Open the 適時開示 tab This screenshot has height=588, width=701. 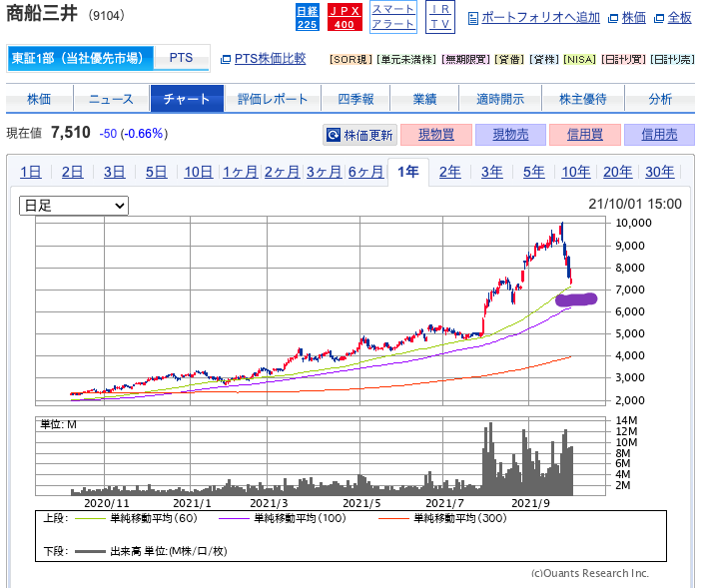tap(500, 99)
